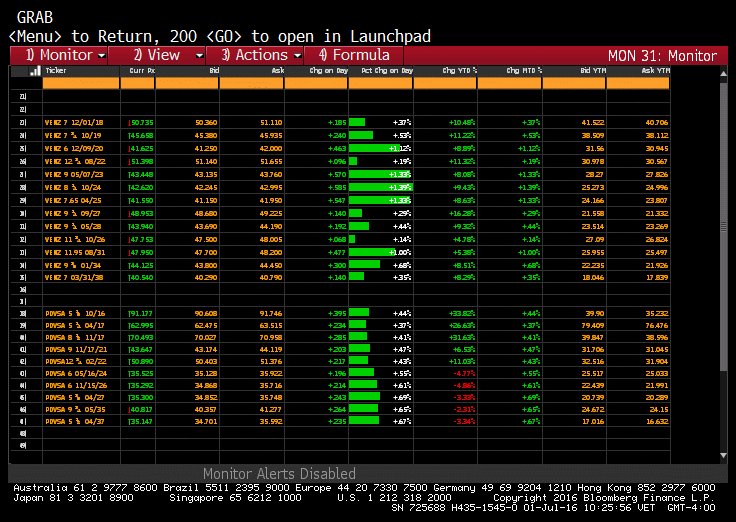Focus the orange entry field under Curr Px
The height and width of the screenshot is (522, 736).
pyautogui.click(x=138, y=84)
